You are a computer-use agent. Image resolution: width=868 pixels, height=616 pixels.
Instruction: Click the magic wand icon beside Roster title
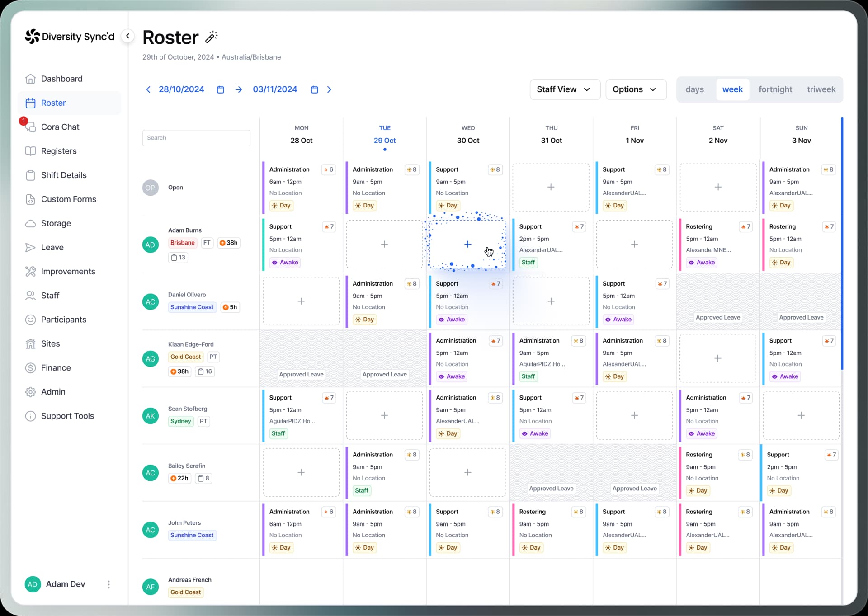point(211,37)
